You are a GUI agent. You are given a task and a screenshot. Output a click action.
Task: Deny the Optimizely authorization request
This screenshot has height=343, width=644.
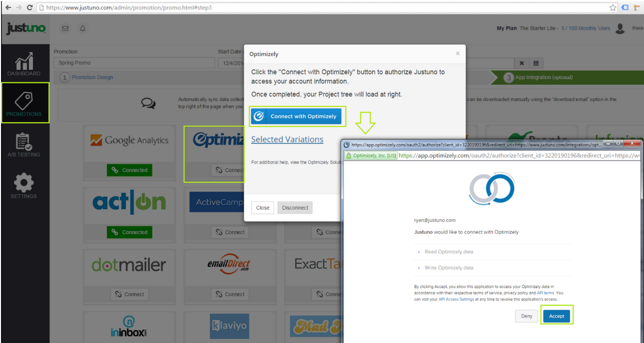(526, 316)
